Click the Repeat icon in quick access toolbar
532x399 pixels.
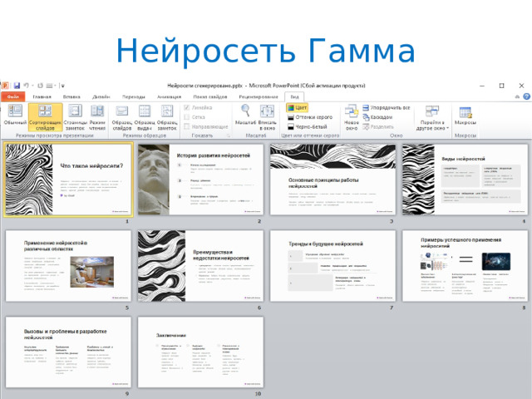[x=41, y=86]
